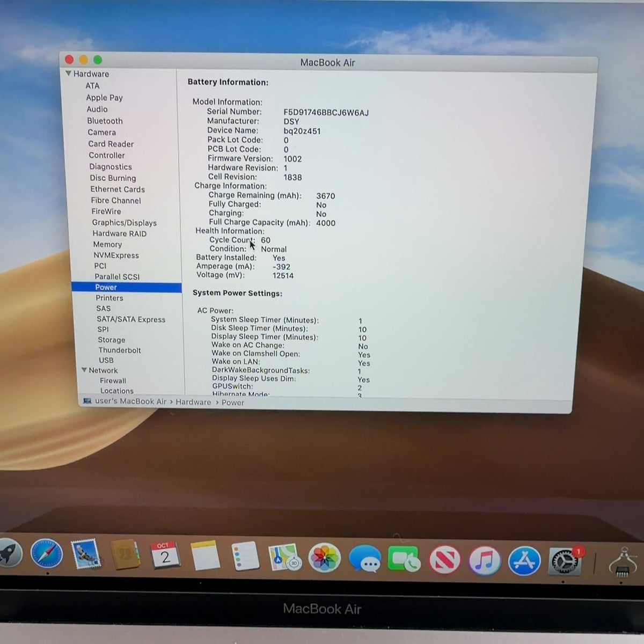
Task: Select the highlighted Power entry
Action: [127, 288]
